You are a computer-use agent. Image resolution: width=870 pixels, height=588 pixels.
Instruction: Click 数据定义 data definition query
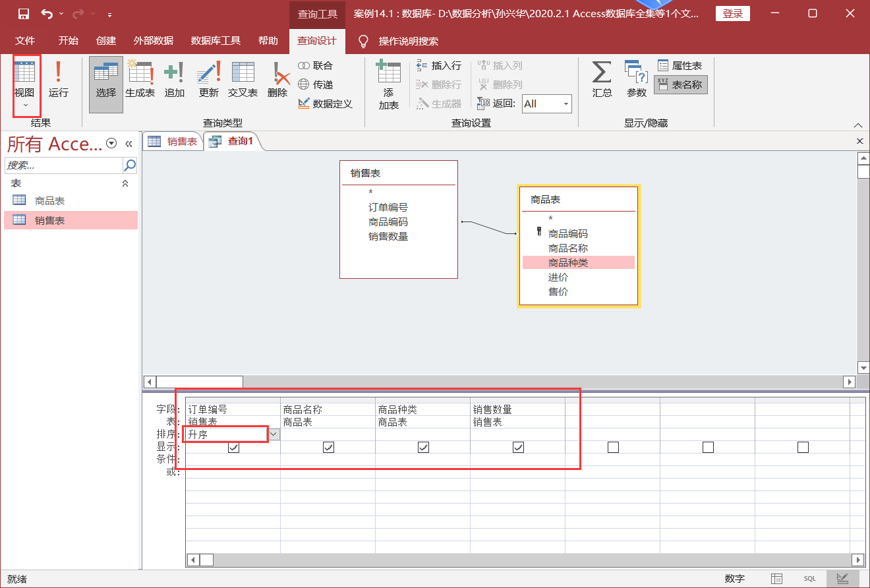coord(326,103)
